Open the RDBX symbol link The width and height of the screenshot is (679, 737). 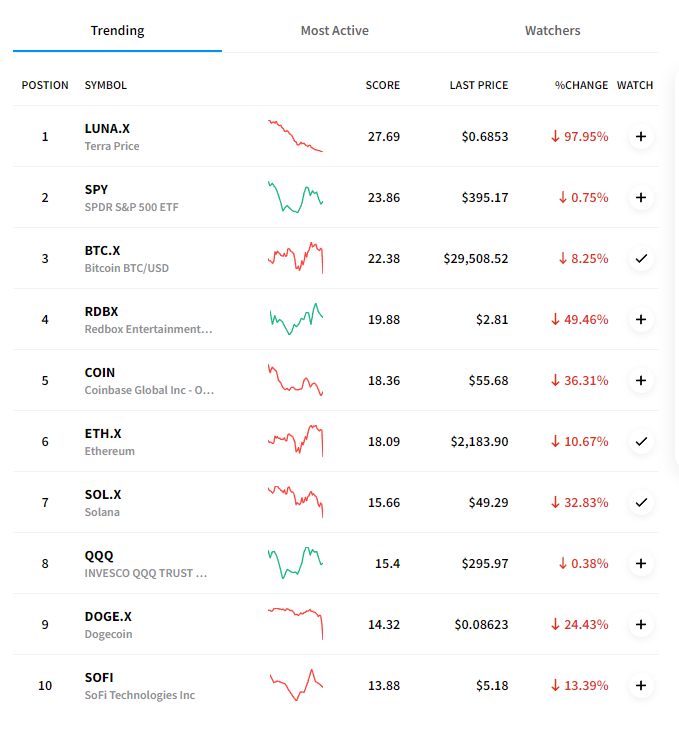(101, 312)
